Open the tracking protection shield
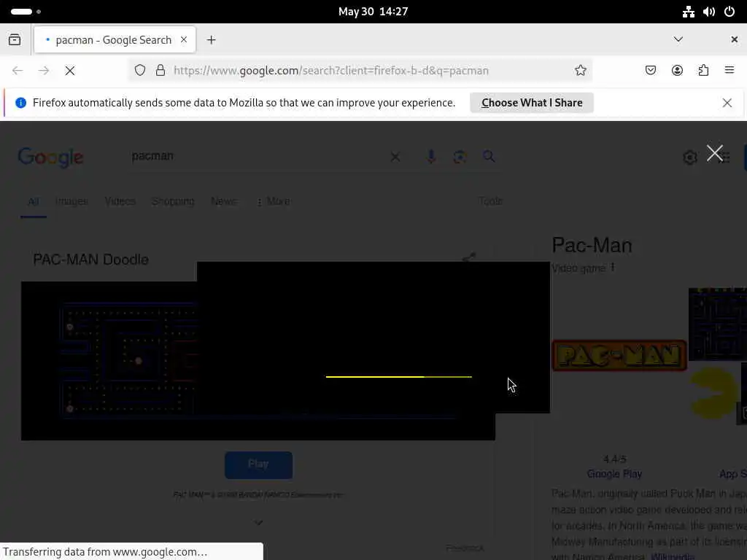747x560 pixels. [139, 71]
